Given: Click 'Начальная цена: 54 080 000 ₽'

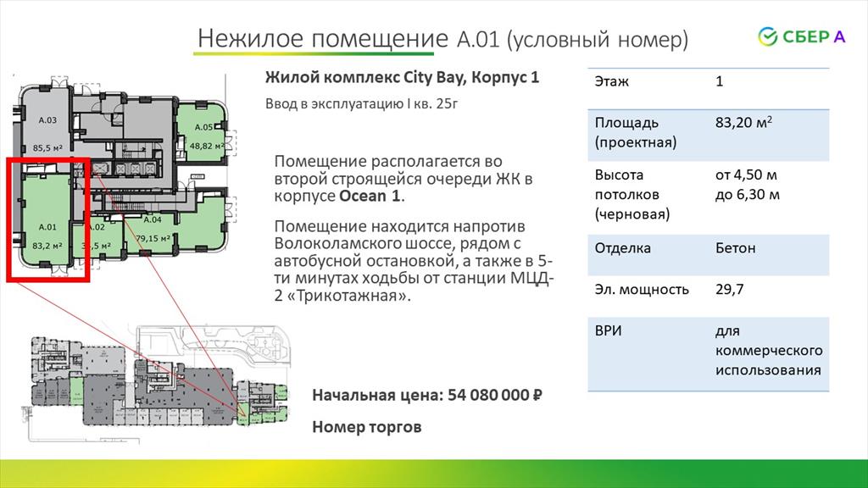Looking at the screenshot, I should pos(427,395).
